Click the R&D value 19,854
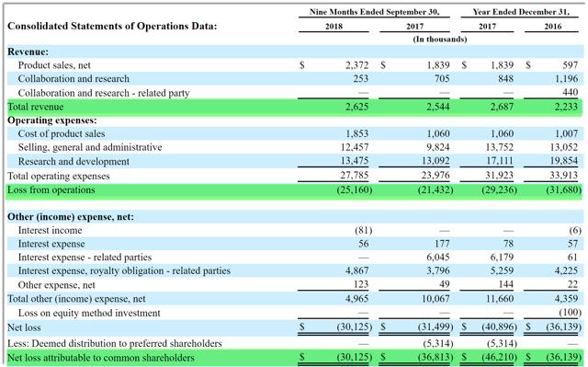This screenshot has height=367, width=588. coord(564,161)
